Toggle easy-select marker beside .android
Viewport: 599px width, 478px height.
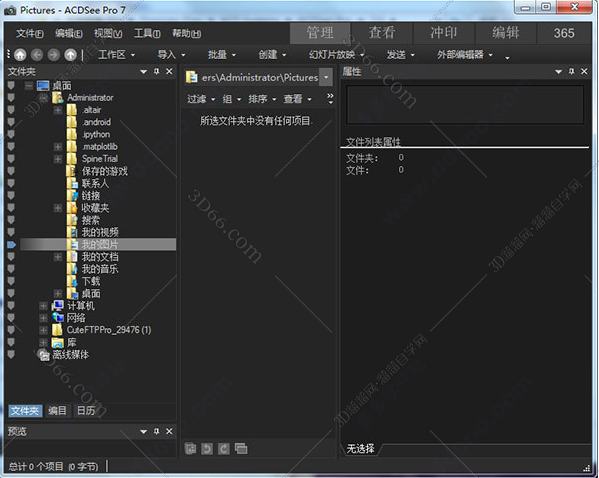click(x=11, y=122)
